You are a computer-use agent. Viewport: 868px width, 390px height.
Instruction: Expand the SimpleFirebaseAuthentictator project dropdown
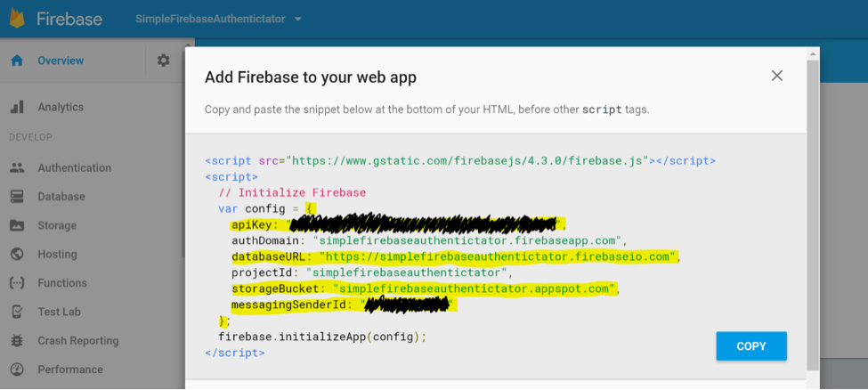click(297, 19)
